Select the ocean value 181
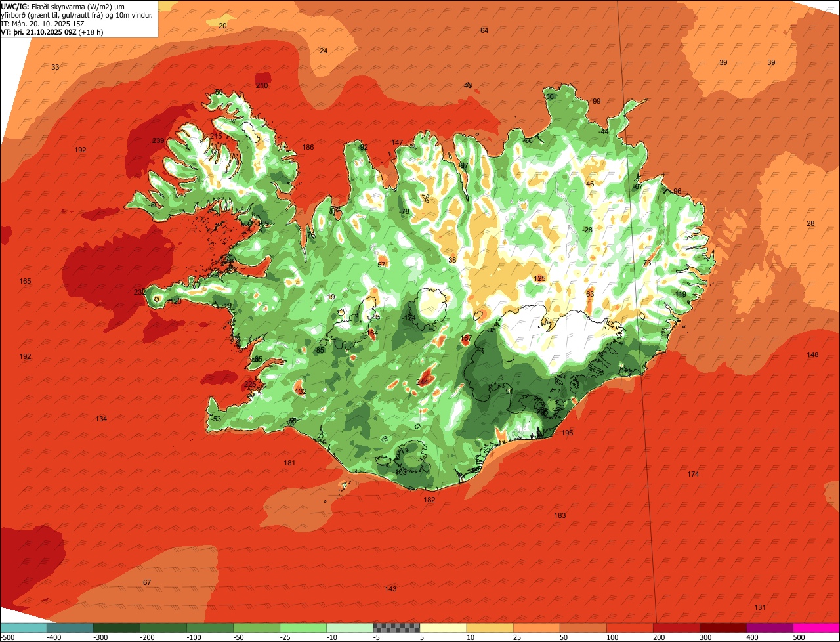 (x=289, y=463)
